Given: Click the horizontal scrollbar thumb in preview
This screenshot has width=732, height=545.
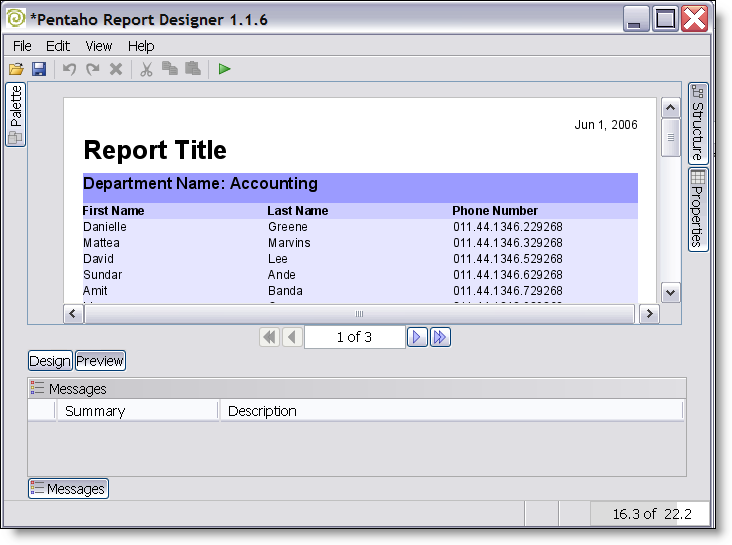Looking at the screenshot, I should pyautogui.click(x=359, y=314).
